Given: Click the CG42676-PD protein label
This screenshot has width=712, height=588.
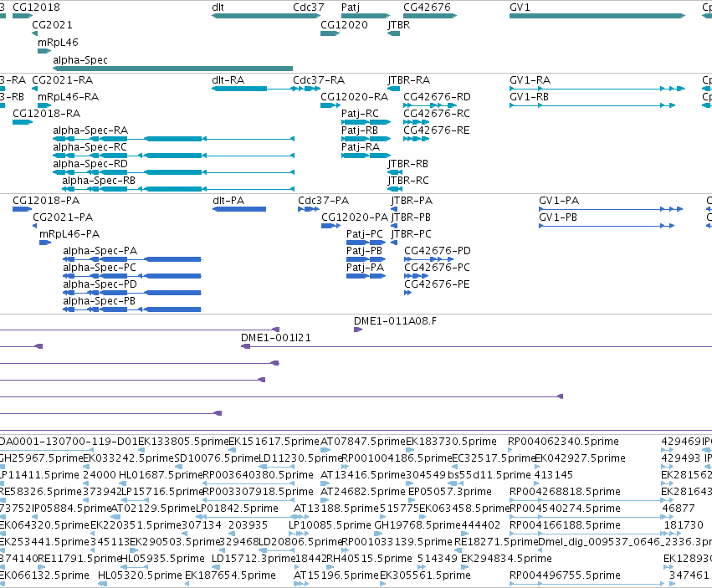Looking at the screenshot, I should (438, 251).
